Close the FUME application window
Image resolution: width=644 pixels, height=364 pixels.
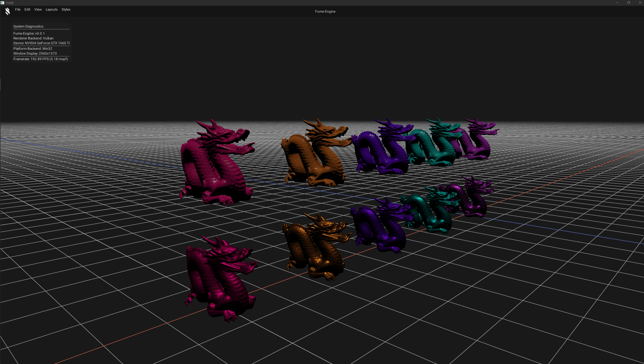640,3
